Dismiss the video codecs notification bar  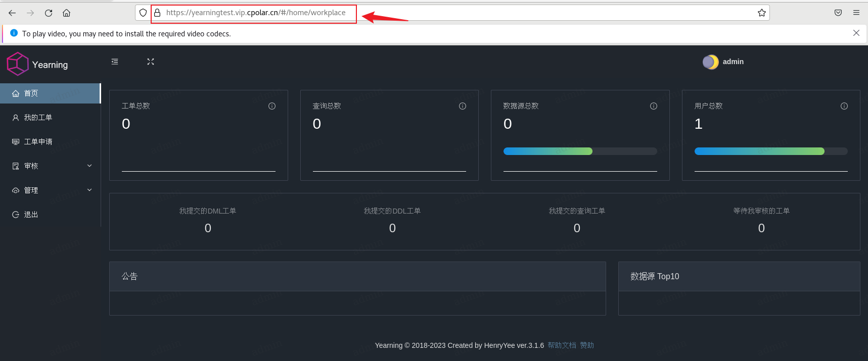(856, 33)
